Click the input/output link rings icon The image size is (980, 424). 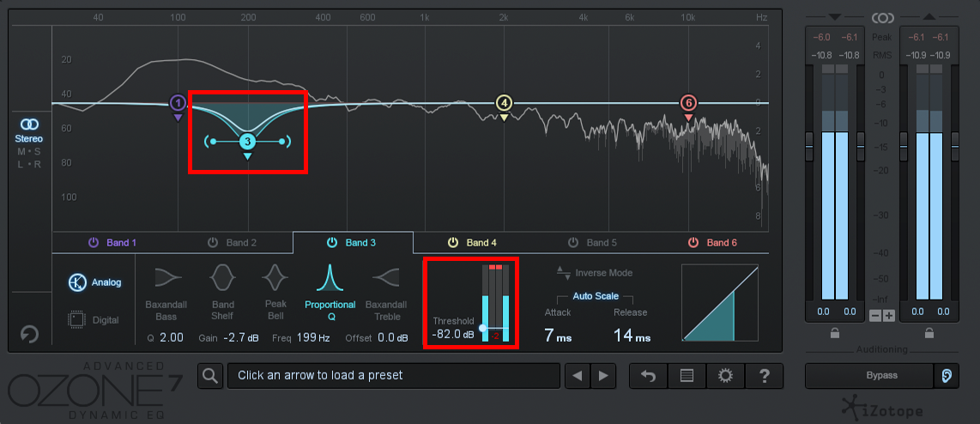point(882,17)
